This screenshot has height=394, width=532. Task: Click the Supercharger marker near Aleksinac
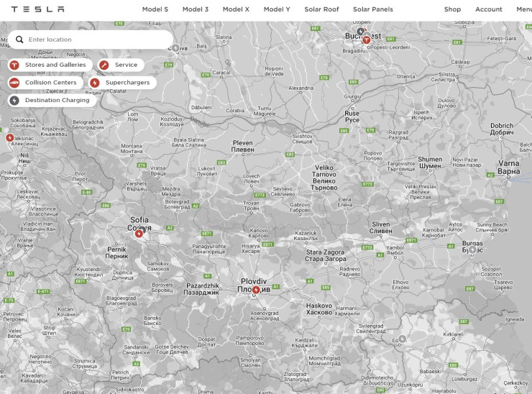click(x=10, y=137)
